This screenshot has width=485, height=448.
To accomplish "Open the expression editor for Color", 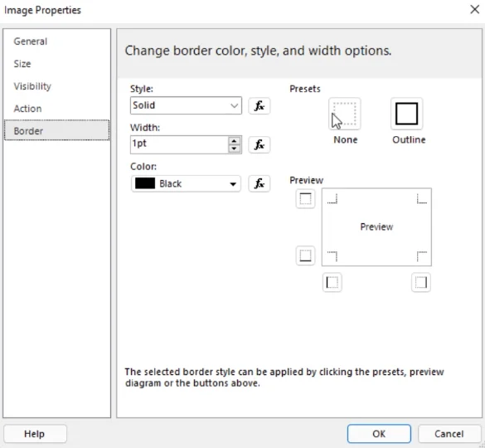I will pyautogui.click(x=259, y=183).
